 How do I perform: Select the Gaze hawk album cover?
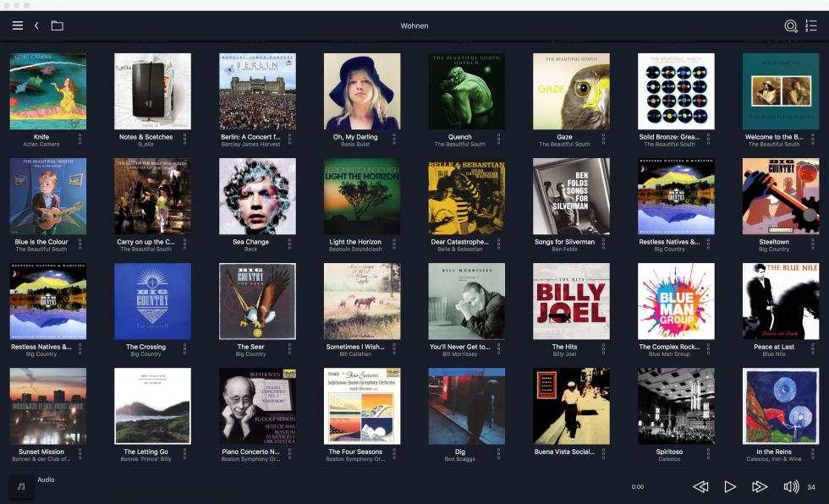pyautogui.click(x=571, y=91)
